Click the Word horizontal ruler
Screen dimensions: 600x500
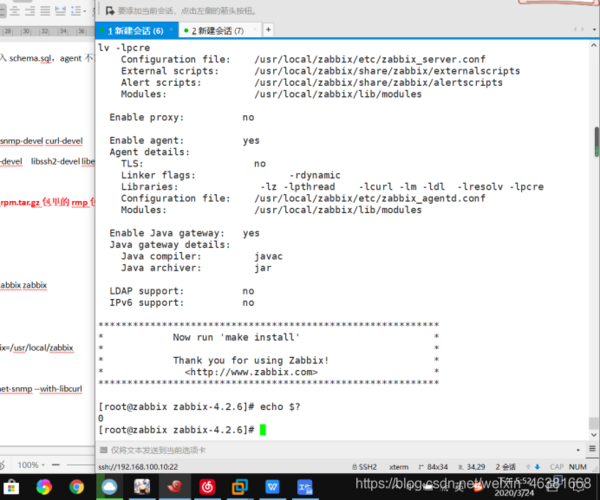coord(47,31)
